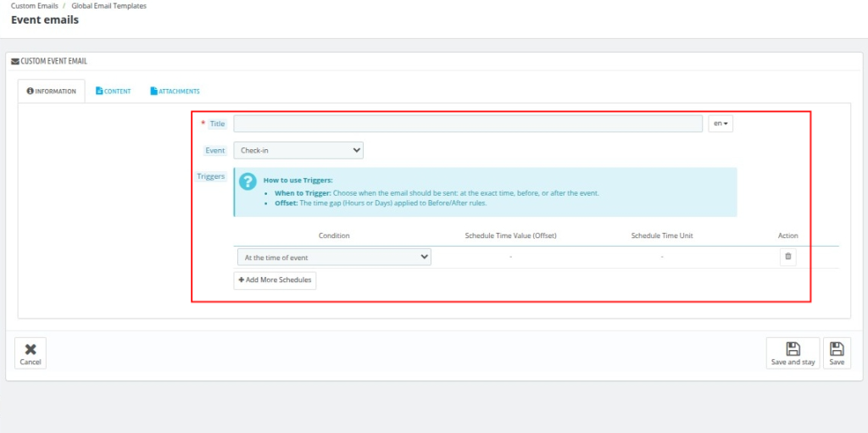This screenshot has width=868, height=433.
Task: Click the Triggers label
Action: pos(211,176)
